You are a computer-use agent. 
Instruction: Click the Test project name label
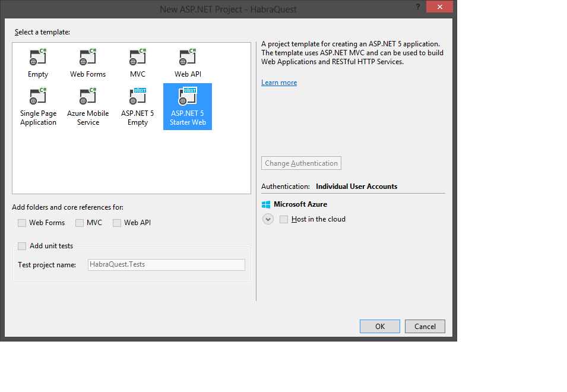[x=47, y=265]
